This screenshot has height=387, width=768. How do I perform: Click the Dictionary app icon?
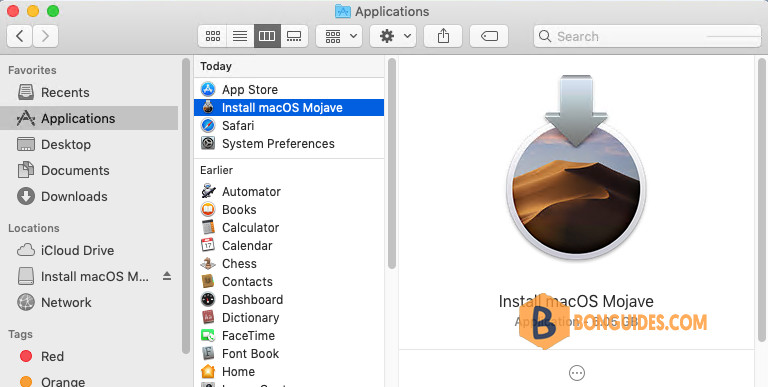click(208, 317)
